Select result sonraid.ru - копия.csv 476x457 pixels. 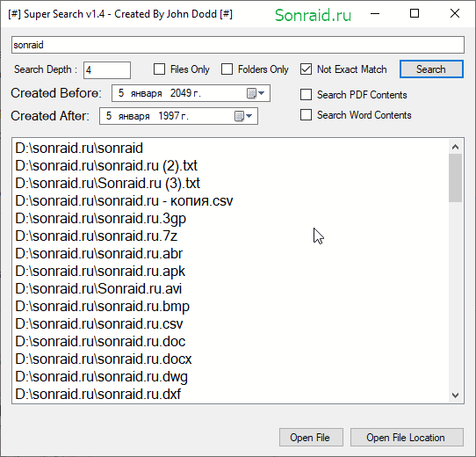pos(124,201)
